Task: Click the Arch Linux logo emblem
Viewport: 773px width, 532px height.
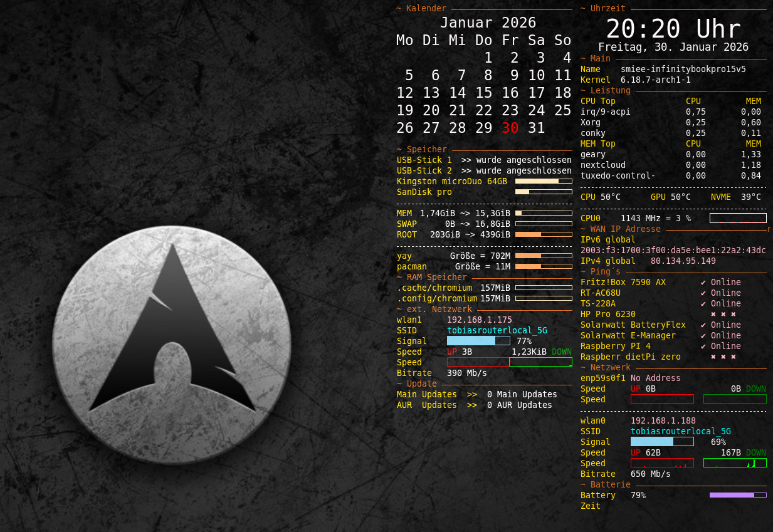Action: click(x=172, y=345)
